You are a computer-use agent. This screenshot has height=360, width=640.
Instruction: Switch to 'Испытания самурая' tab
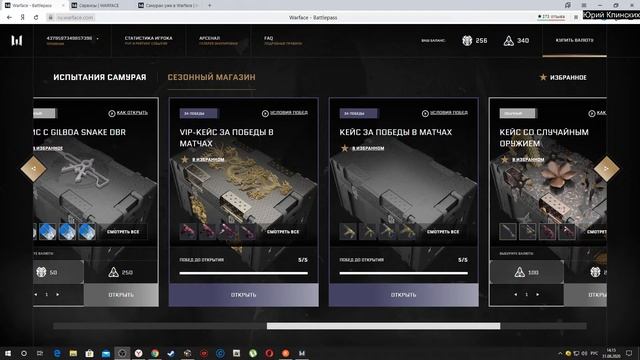point(100,77)
